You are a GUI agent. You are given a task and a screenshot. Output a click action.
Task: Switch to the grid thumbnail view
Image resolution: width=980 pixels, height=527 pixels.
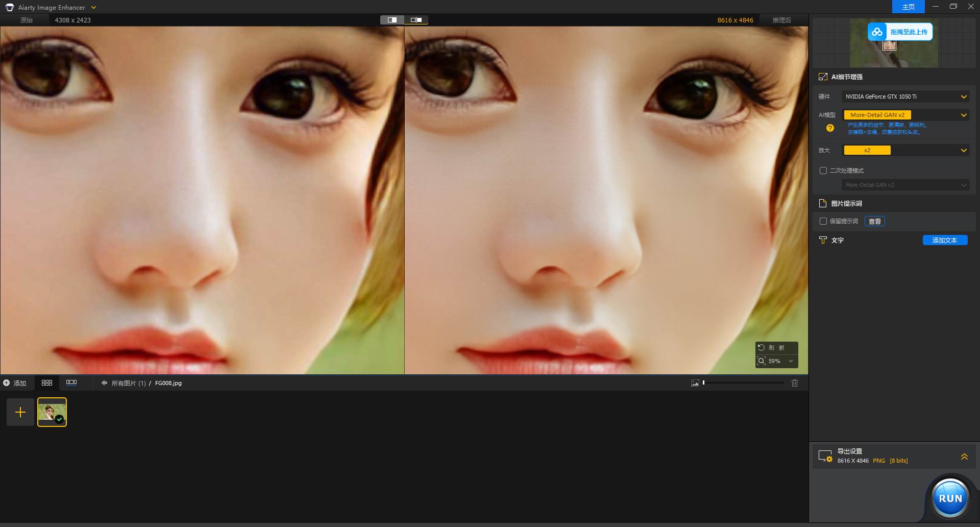pos(47,382)
